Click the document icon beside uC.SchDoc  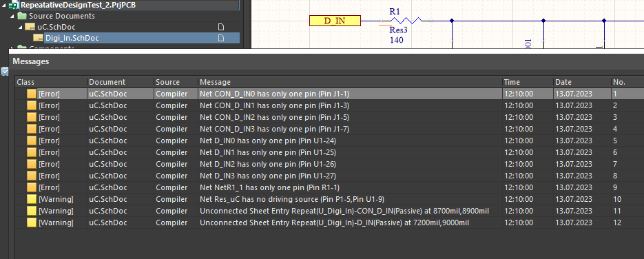point(221,27)
